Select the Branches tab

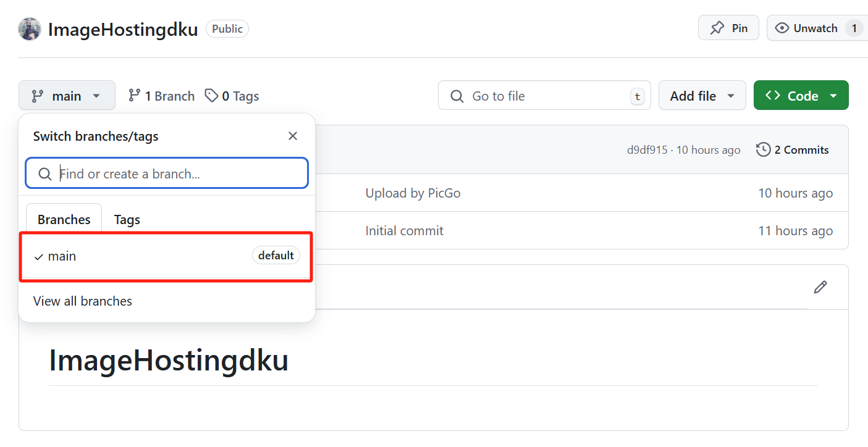pyautogui.click(x=64, y=219)
